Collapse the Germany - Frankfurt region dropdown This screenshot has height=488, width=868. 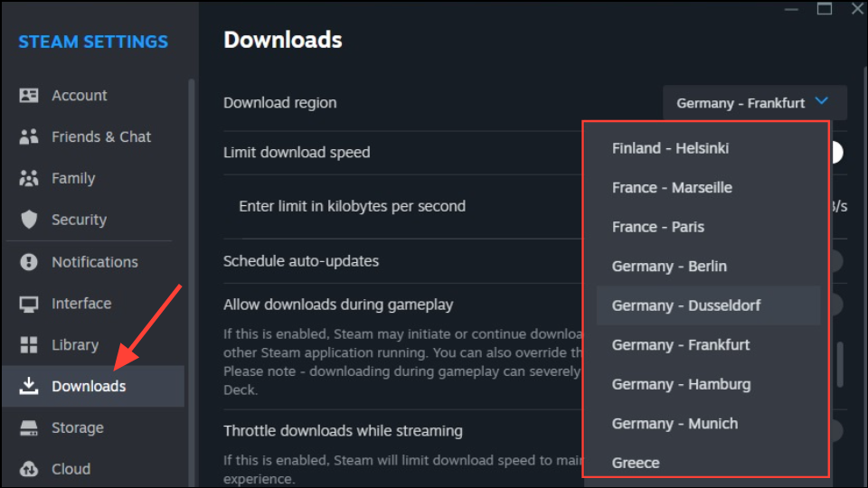(x=754, y=103)
